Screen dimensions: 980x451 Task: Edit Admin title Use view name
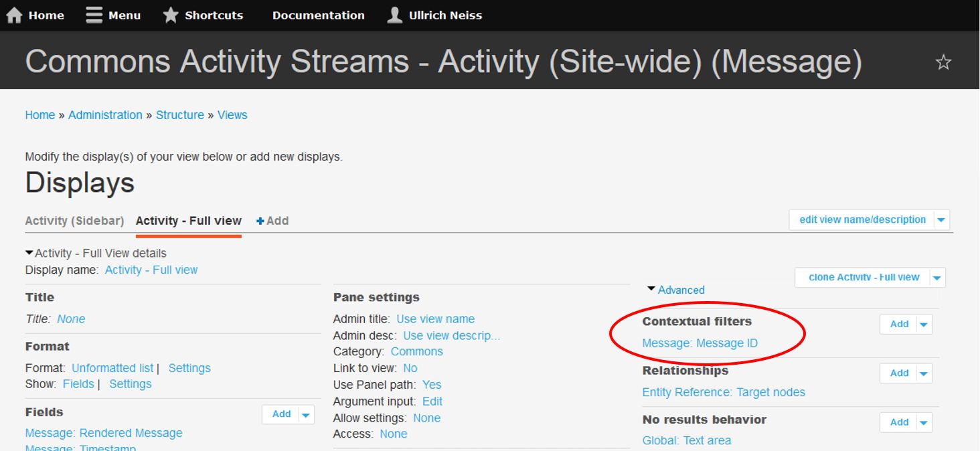point(435,319)
